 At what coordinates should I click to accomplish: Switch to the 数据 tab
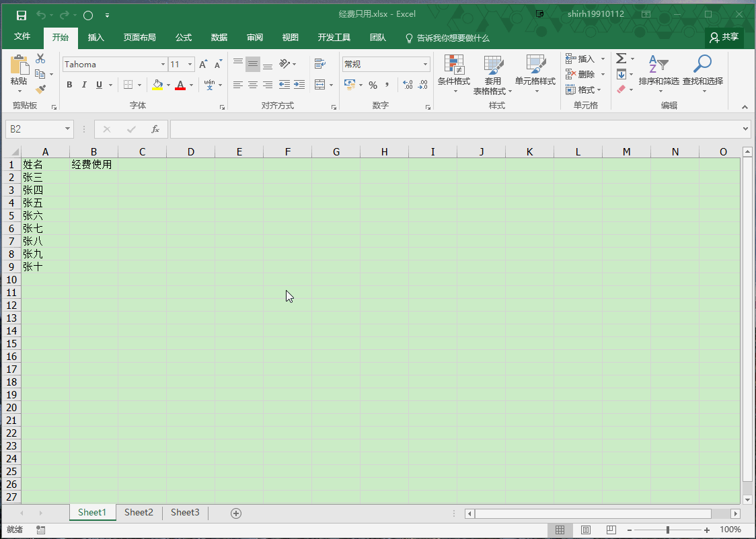(219, 38)
